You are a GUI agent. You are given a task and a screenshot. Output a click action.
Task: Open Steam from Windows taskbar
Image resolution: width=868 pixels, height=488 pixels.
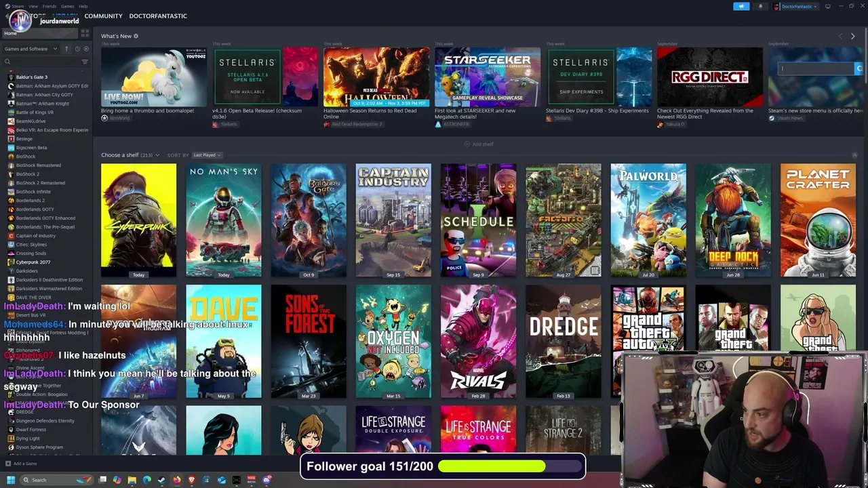click(x=161, y=480)
